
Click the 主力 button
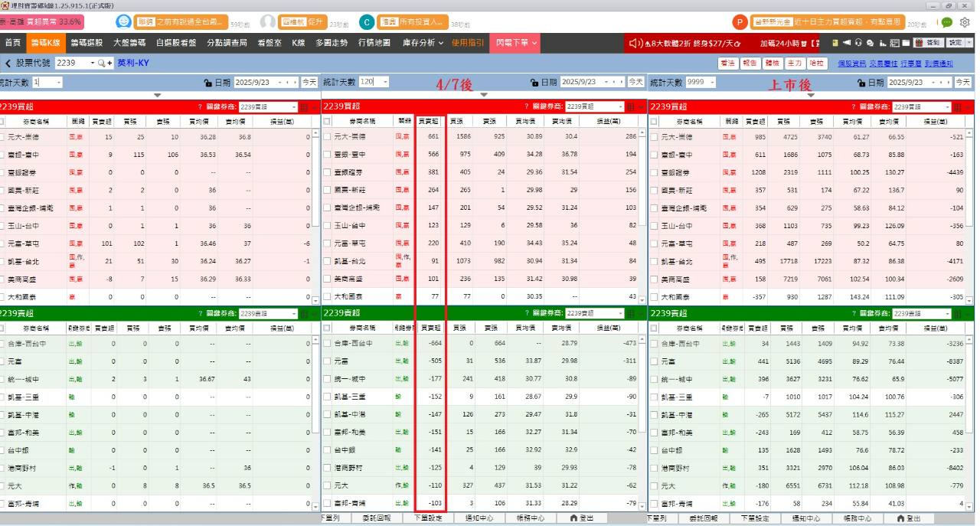tap(795, 63)
